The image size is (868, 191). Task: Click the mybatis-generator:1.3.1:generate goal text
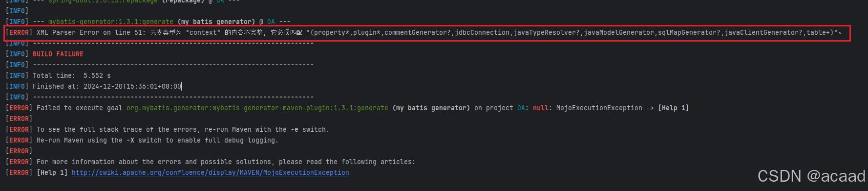click(x=111, y=22)
